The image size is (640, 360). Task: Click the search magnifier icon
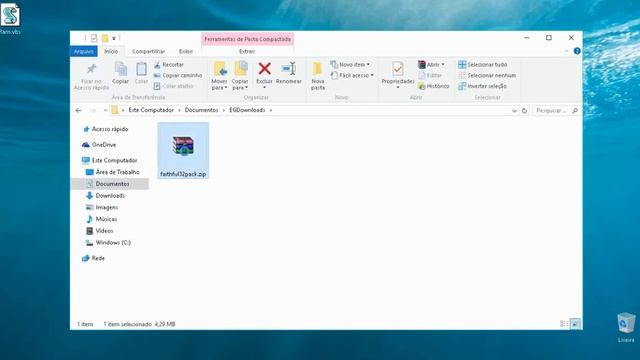575,111
